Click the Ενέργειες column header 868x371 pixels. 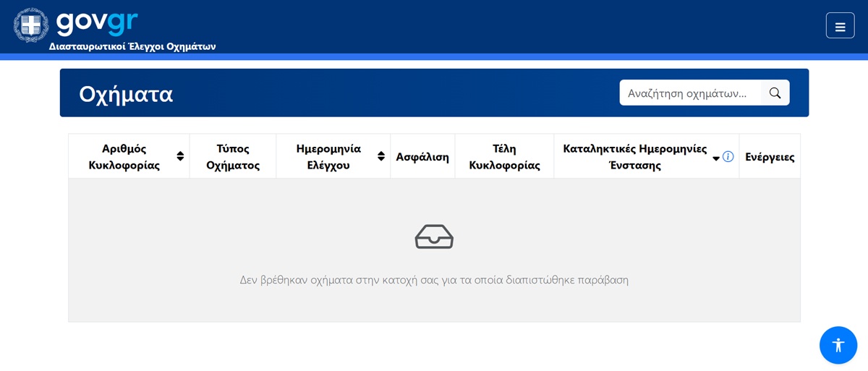coord(770,157)
